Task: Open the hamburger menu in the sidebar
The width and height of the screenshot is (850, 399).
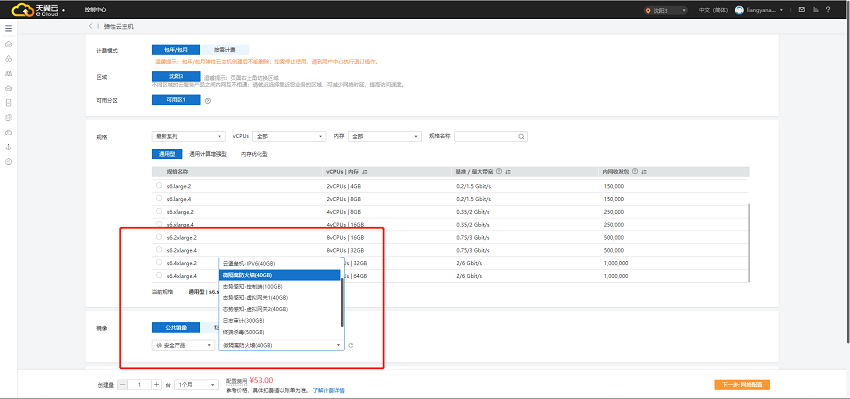Action: point(8,28)
